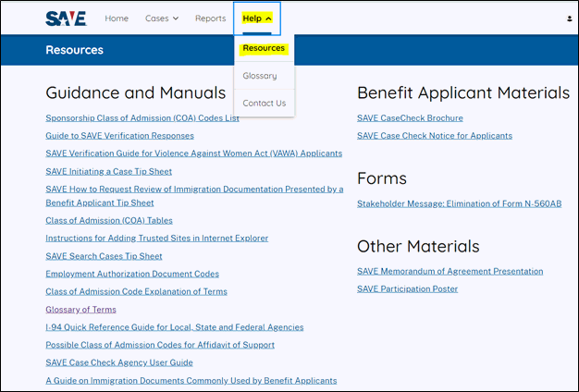Open SAVE Initiating a Case Tip Sheet
Screen dimensions: 579x392
point(108,172)
